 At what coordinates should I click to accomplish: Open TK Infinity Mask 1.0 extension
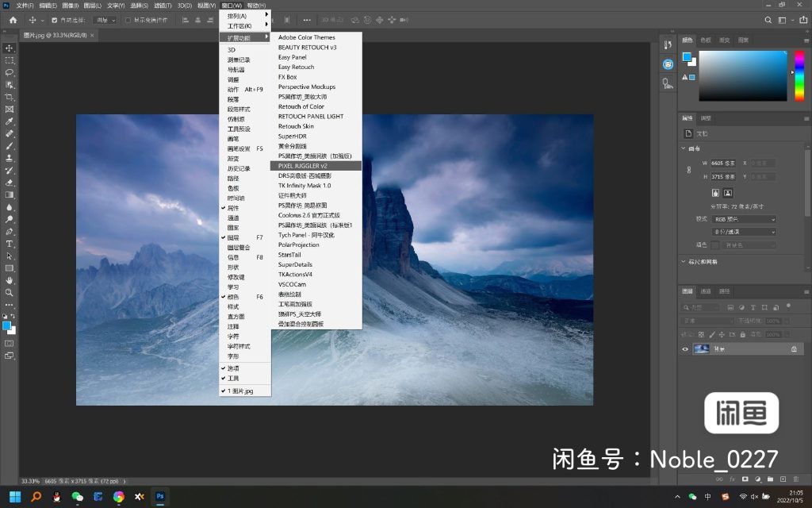click(316, 186)
